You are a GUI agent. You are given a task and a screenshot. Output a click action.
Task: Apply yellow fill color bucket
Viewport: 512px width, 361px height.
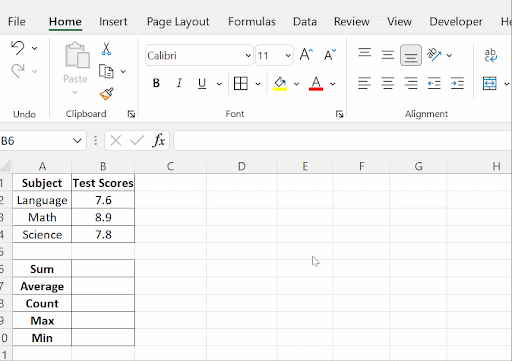click(280, 83)
